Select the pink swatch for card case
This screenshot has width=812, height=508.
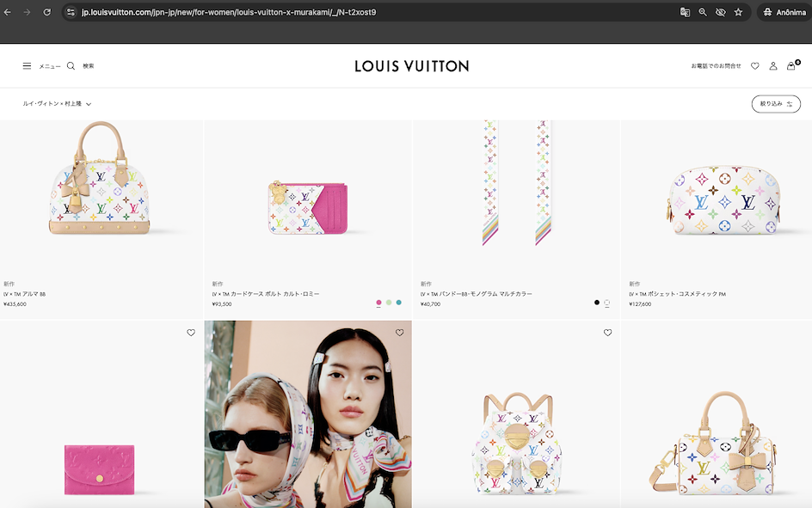378,303
